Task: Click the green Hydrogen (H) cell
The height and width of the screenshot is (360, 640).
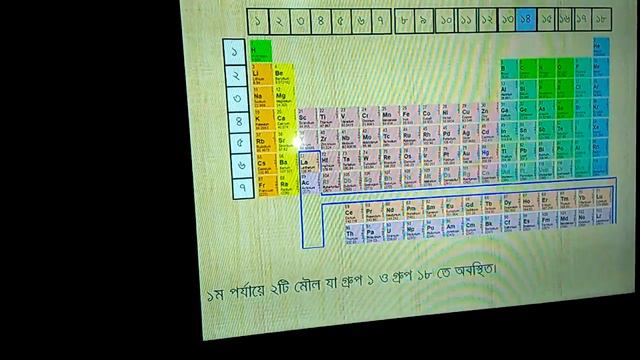Action: (261, 51)
